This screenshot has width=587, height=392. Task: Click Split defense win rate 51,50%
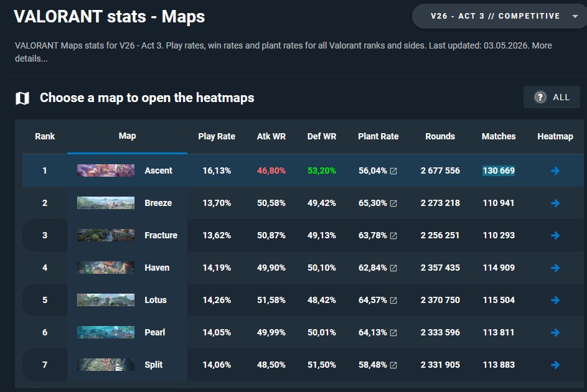pos(322,365)
